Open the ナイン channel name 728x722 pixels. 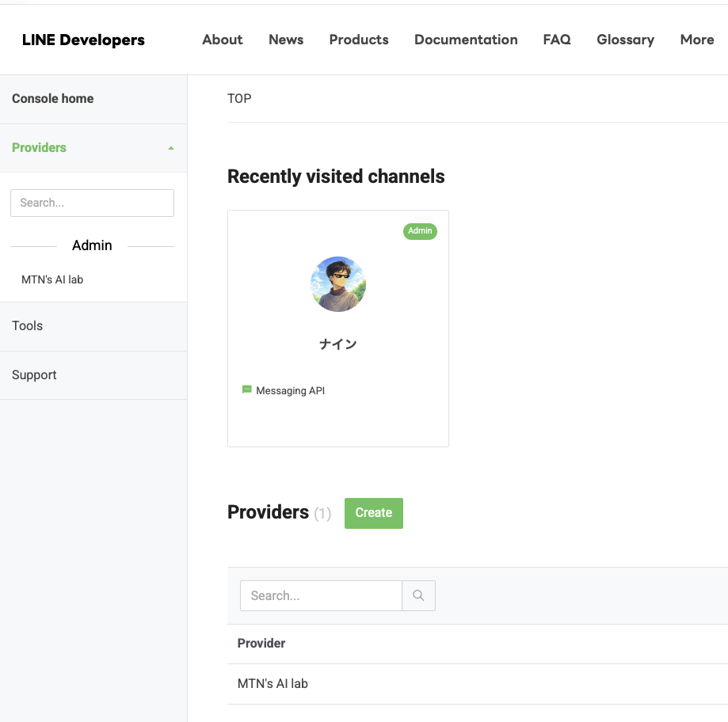coord(338,344)
